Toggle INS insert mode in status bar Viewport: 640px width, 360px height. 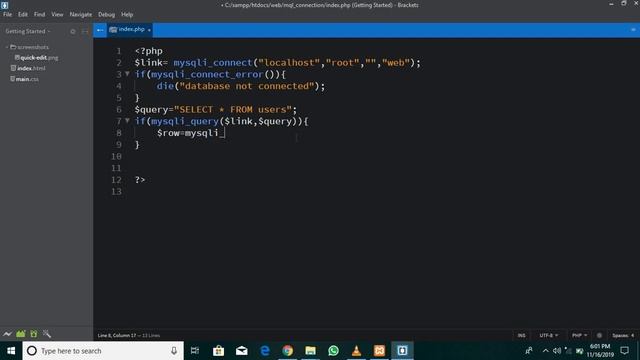pos(522,336)
